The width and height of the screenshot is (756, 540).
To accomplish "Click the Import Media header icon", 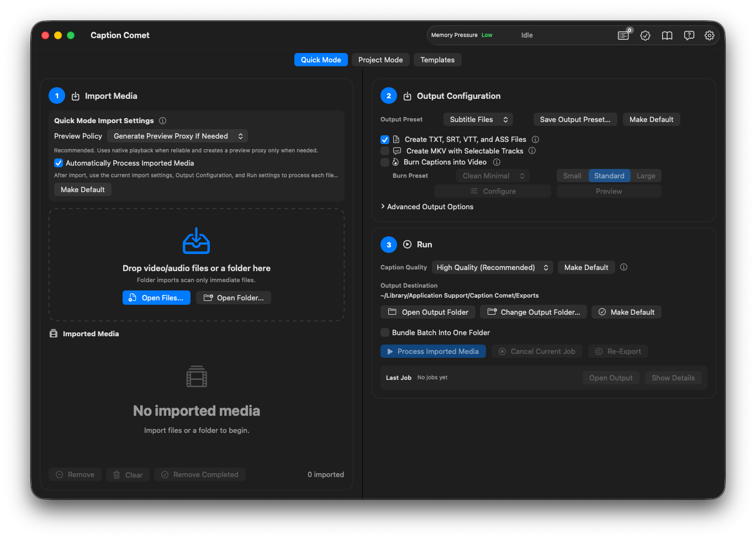I will pyautogui.click(x=75, y=96).
